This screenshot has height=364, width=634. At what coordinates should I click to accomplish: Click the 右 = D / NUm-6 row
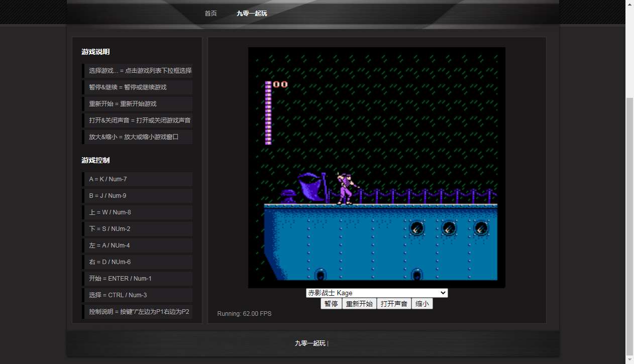click(x=137, y=262)
